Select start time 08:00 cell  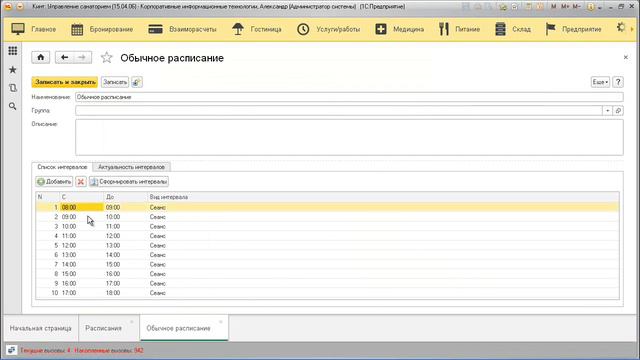coord(82,207)
